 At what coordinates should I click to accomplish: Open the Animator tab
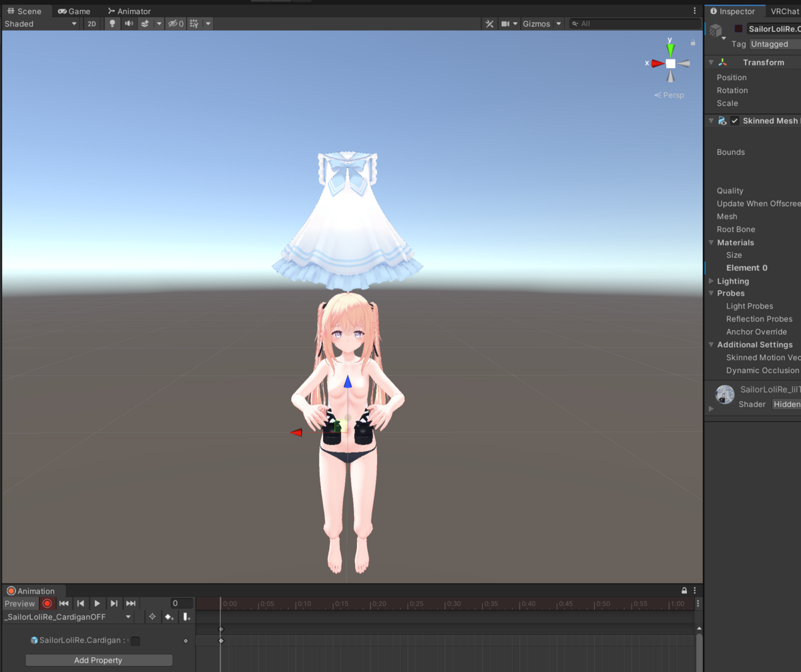[129, 11]
